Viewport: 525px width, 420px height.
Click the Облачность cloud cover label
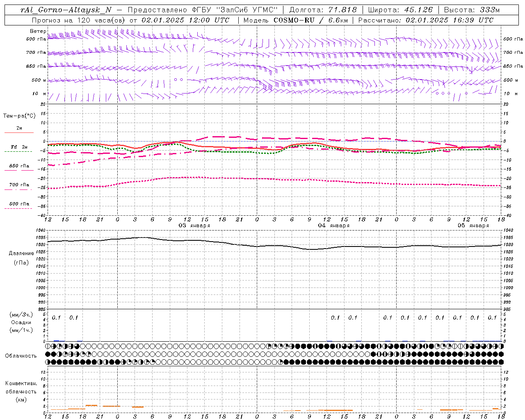tap(21, 356)
